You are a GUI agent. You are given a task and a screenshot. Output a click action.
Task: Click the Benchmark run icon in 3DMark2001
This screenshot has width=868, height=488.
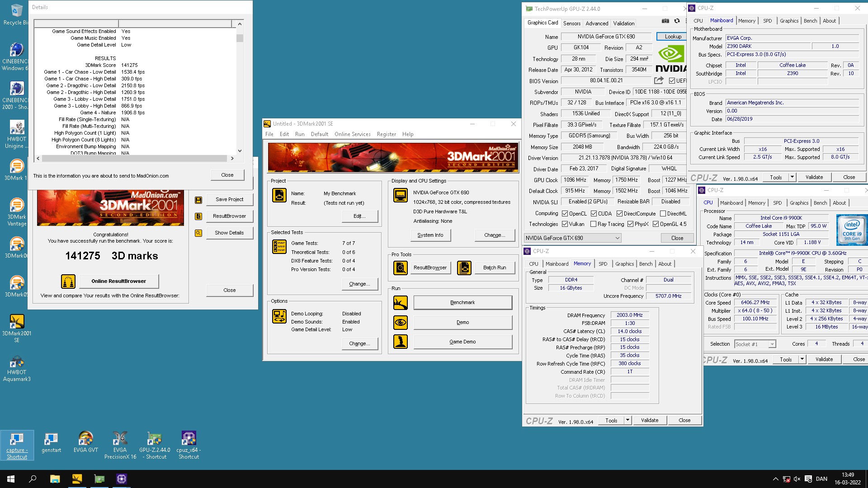tap(401, 303)
